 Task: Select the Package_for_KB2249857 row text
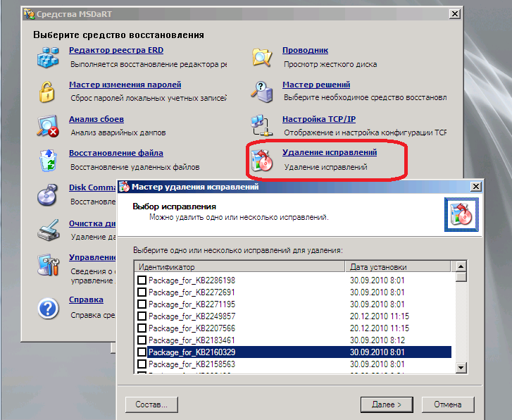pyautogui.click(x=192, y=316)
